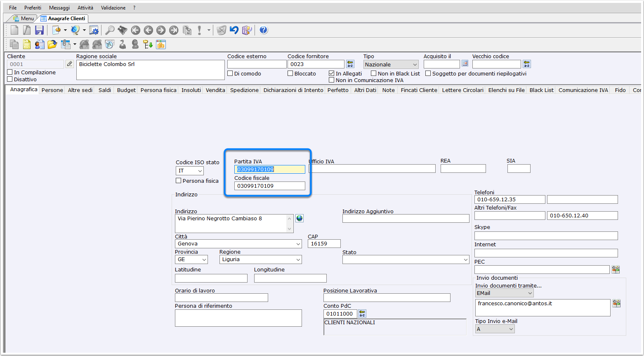Click contacts icon beside PEC field
Viewport: 644px width, 356px height.
[x=616, y=269]
